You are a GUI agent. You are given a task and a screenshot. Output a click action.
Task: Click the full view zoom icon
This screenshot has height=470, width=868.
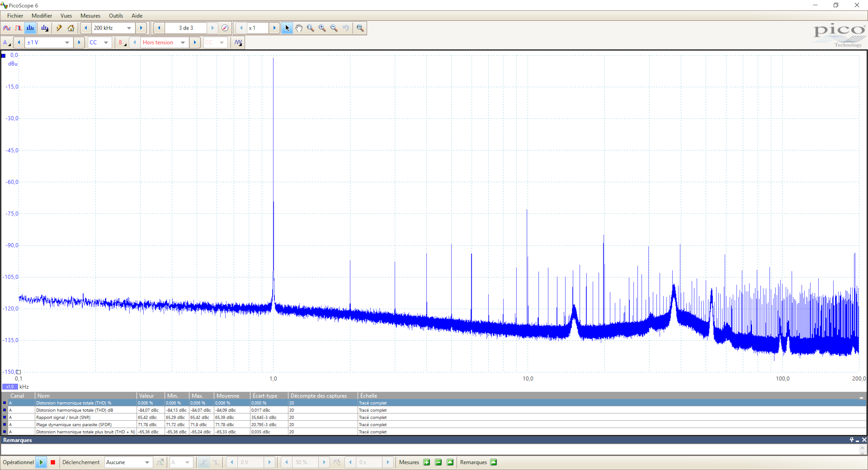tap(360, 28)
